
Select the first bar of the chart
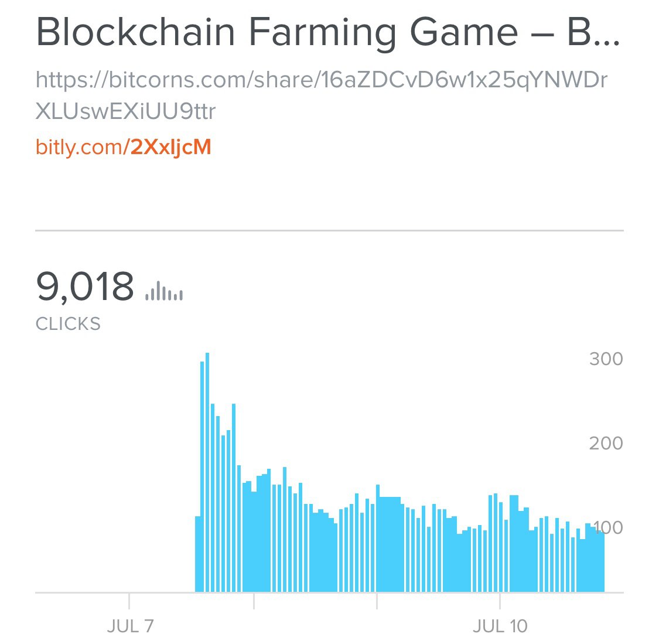[197, 554]
